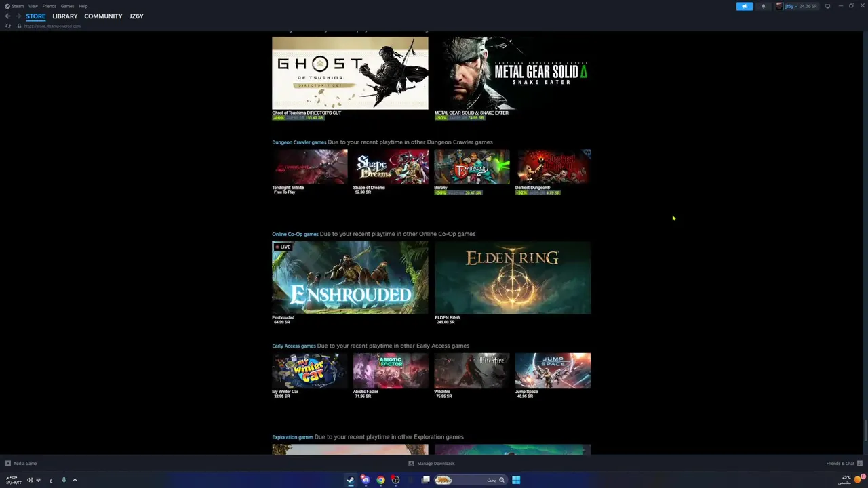Click the Enshrouded 64.99 SR price
The width and height of the screenshot is (868, 488).
point(282,322)
